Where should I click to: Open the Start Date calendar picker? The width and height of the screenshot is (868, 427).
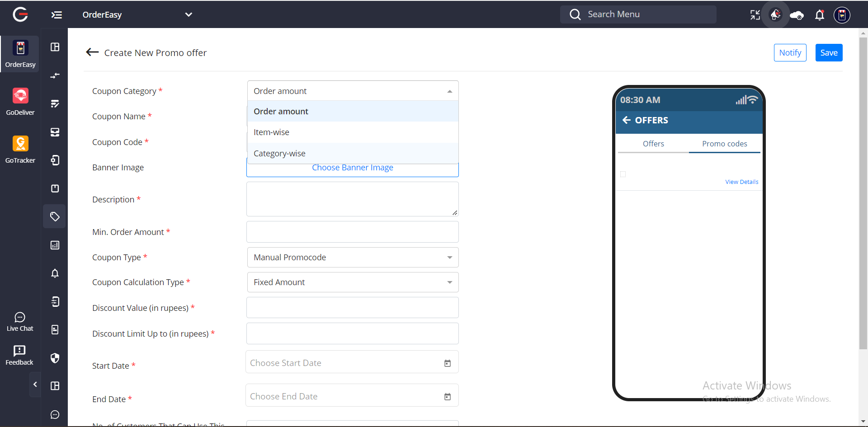tap(448, 363)
